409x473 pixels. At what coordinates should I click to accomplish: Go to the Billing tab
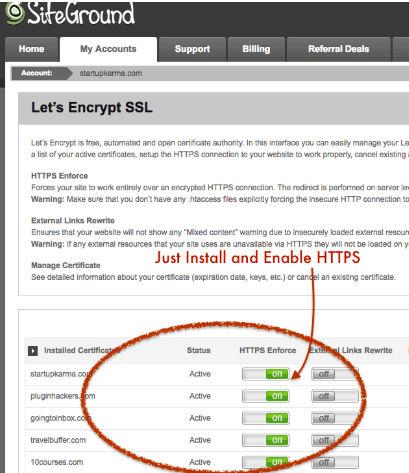click(256, 49)
